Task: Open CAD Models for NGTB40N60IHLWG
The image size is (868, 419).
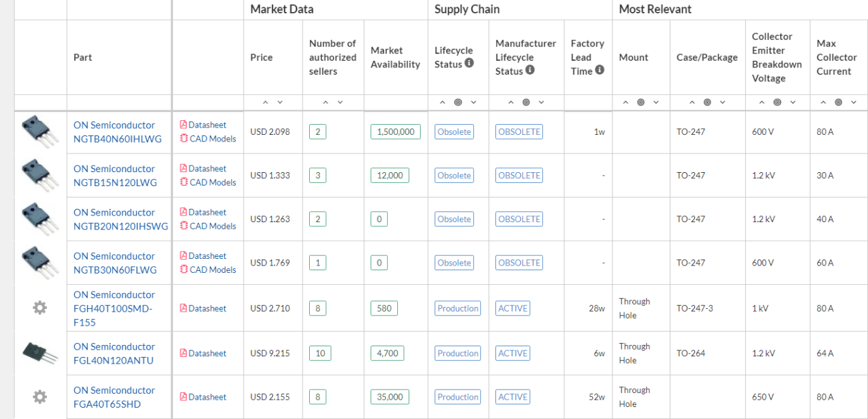Action: click(x=208, y=139)
